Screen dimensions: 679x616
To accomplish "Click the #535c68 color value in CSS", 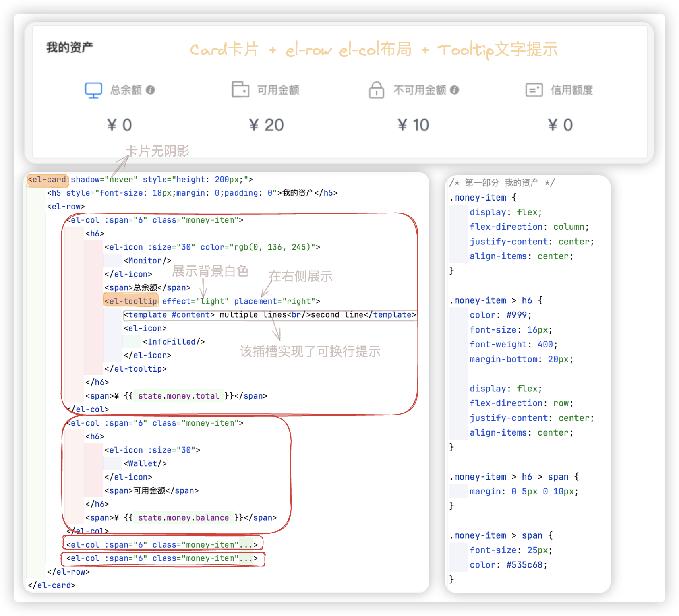I will point(524,565).
